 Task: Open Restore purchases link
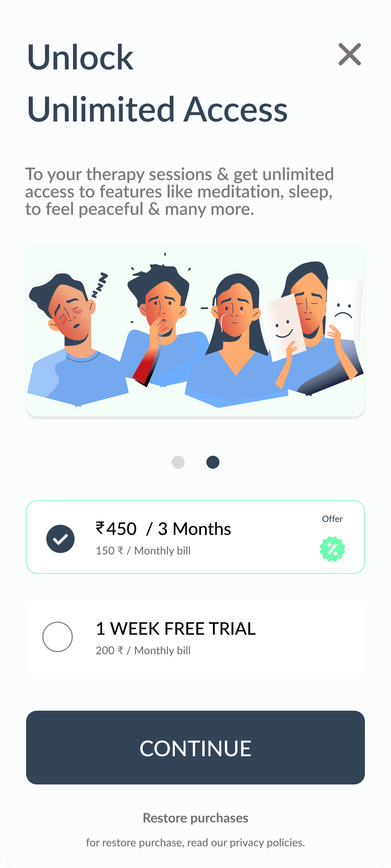pos(195,818)
